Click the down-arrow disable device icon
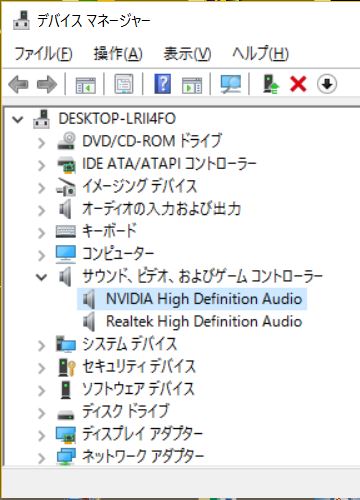Image resolution: width=360 pixels, height=500 pixels. (x=327, y=84)
